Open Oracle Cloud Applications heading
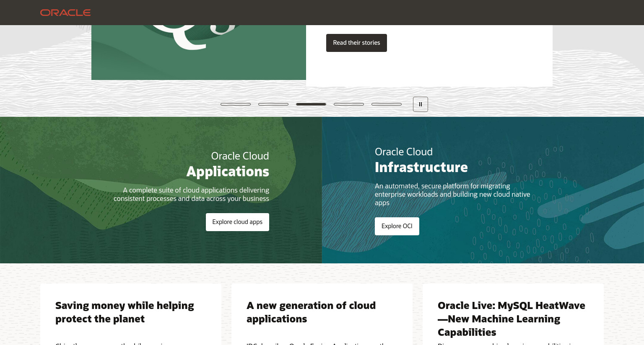Viewport: 644px width, 345px height. point(228,164)
